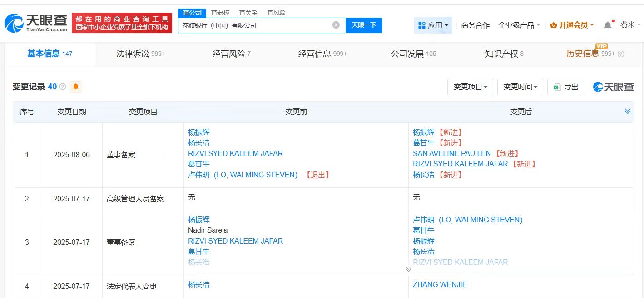Open 变更时间 filter dropdown
This screenshot has height=298, width=644.
520,87
